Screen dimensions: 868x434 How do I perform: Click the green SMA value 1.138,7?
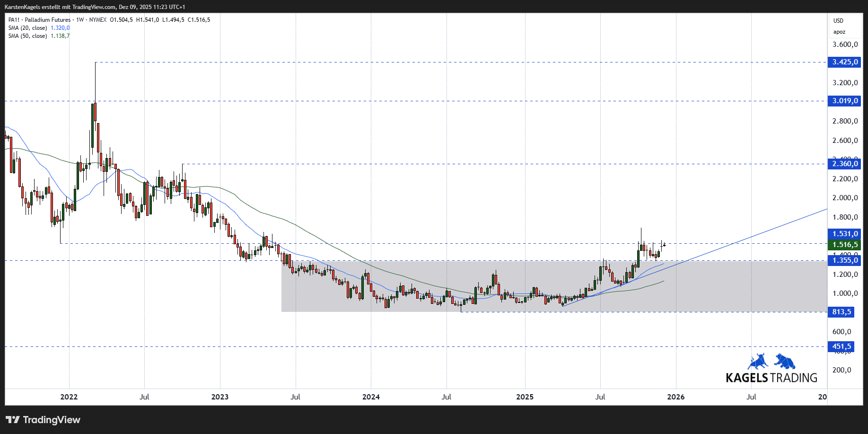60,35
